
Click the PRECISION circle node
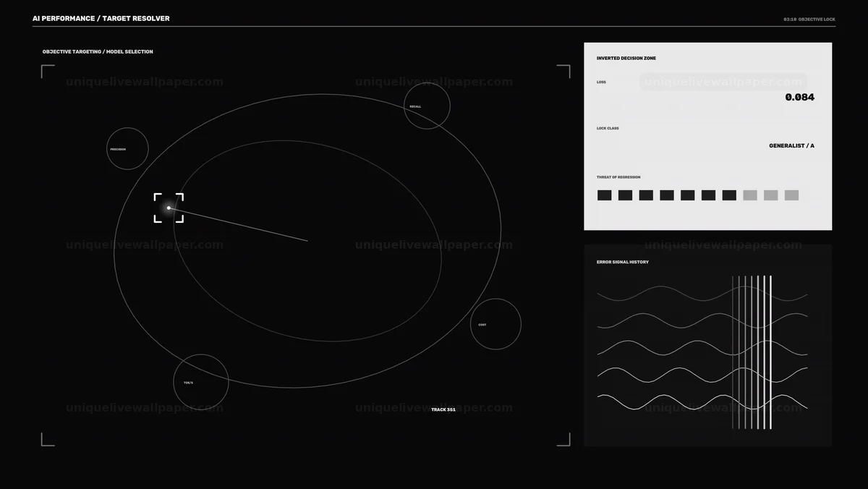pos(127,149)
